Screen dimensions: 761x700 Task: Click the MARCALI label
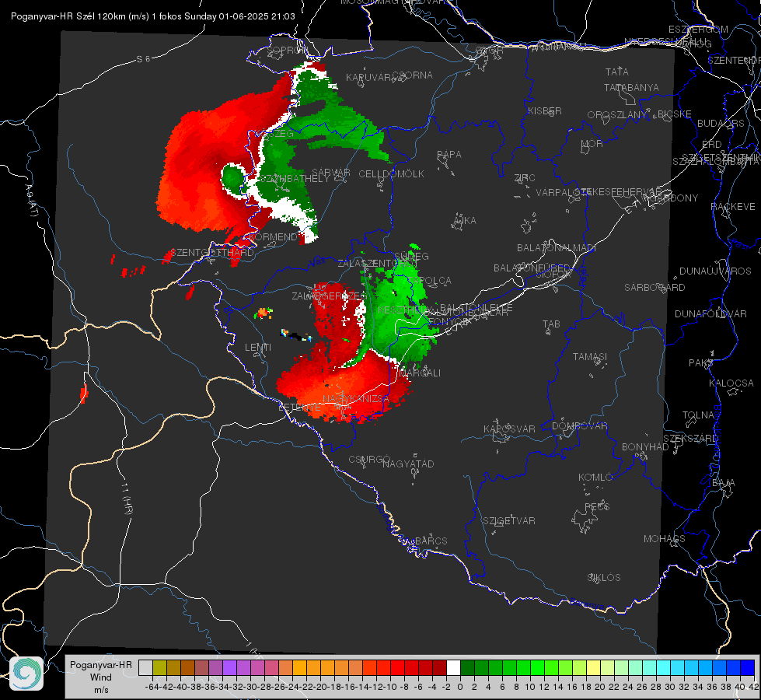coord(420,373)
